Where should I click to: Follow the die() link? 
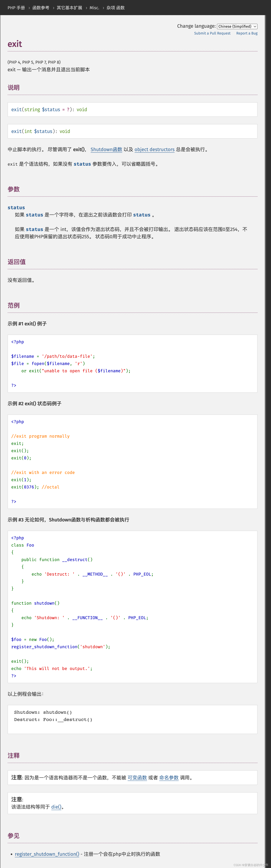click(56, 807)
